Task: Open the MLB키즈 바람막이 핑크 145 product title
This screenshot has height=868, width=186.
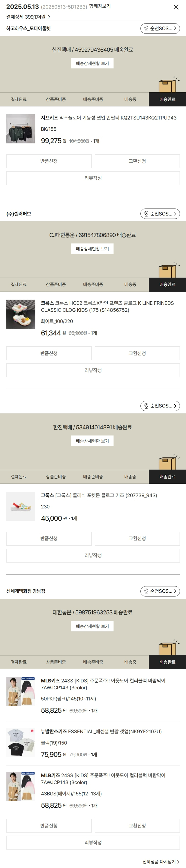Action: pyautogui.click(x=103, y=684)
